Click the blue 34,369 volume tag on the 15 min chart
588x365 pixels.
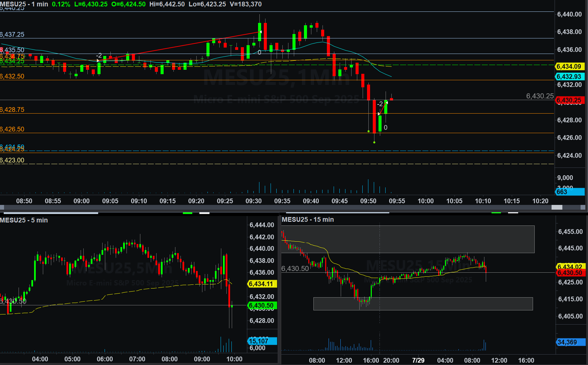pos(571,342)
